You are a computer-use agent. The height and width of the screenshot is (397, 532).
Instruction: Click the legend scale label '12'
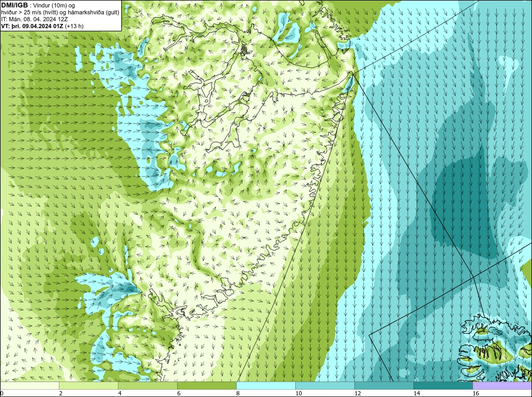(x=358, y=393)
